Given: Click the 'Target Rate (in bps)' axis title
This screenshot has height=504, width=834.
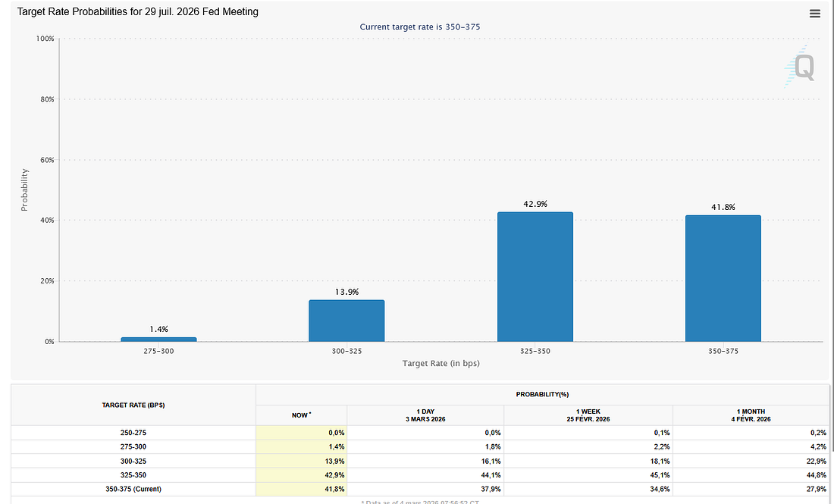Looking at the screenshot, I should click(441, 363).
